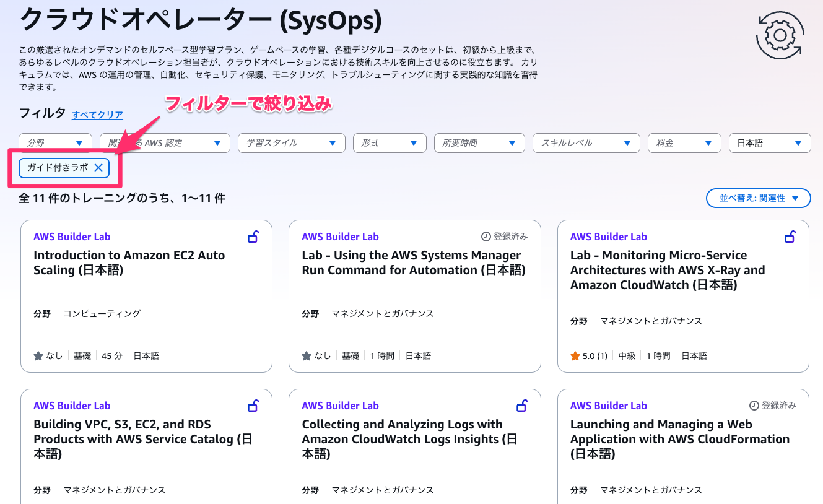Open the 分野 filter dropdown
823x504 pixels.
click(55, 143)
